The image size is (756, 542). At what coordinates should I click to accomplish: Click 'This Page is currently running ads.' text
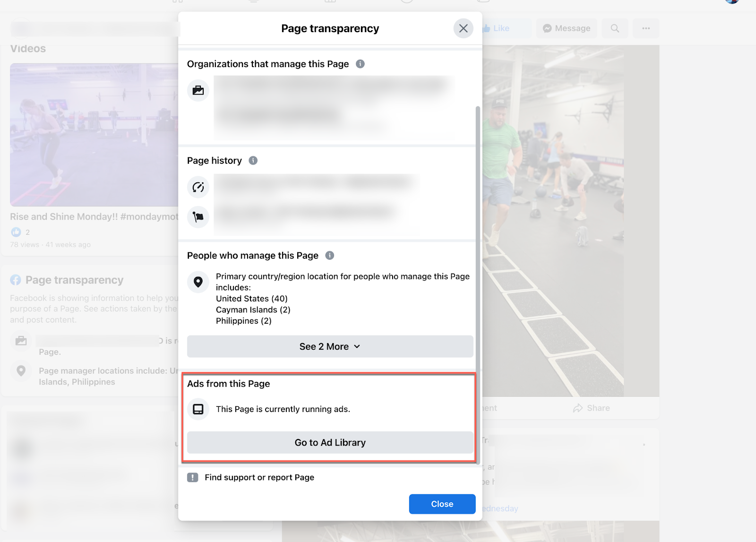pos(283,409)
